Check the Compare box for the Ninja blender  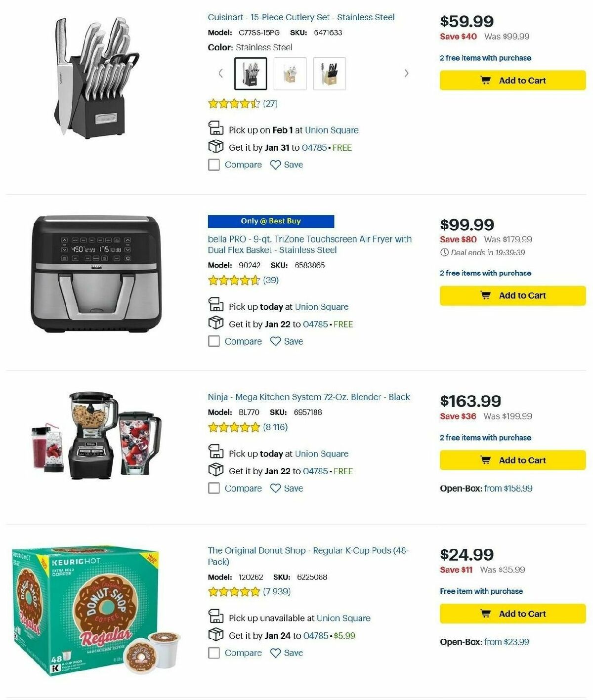tap(213, 488)
